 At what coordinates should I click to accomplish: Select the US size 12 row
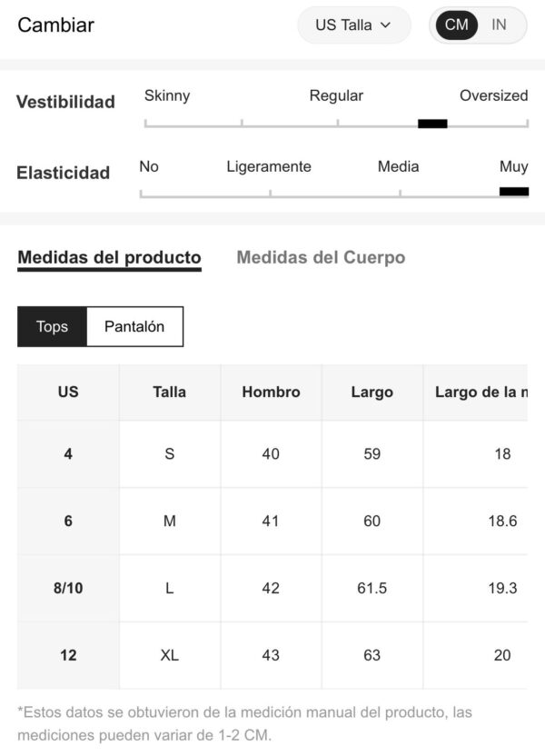(x=272, y=655)
